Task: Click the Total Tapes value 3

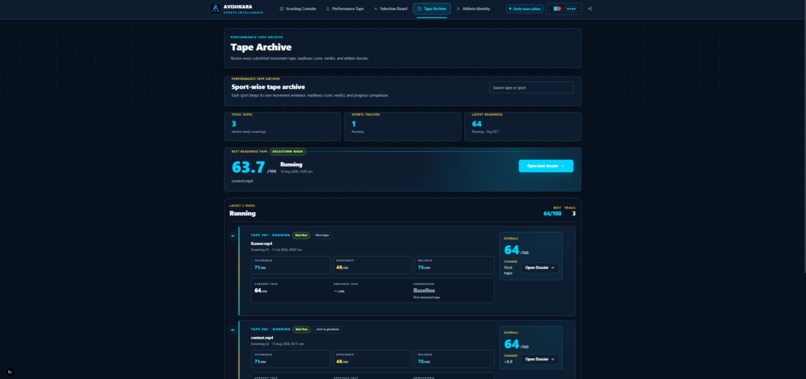Action: (x=234, y=124)
